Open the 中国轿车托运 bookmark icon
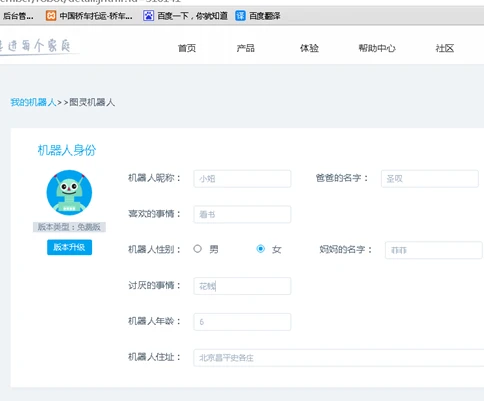 [x=51, y=16]
